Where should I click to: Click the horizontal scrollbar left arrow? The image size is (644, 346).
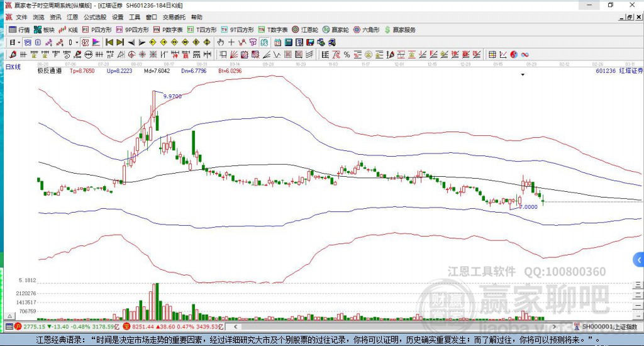pos(235,326)
